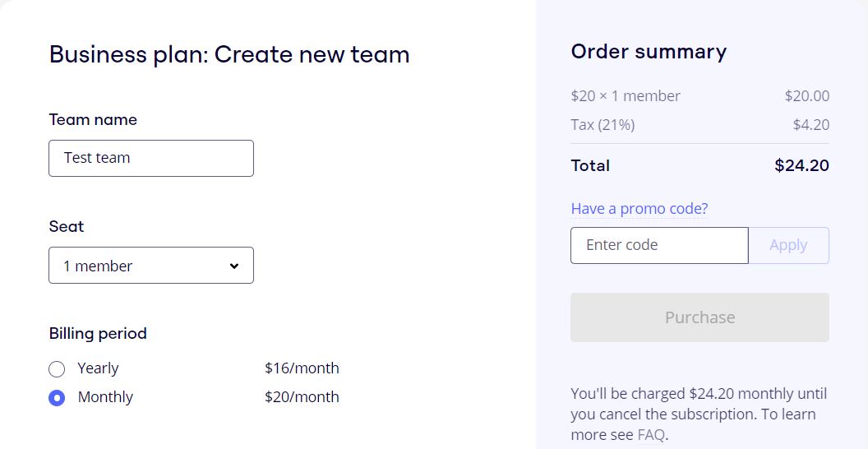Click the Team name field label

point(93,120)
